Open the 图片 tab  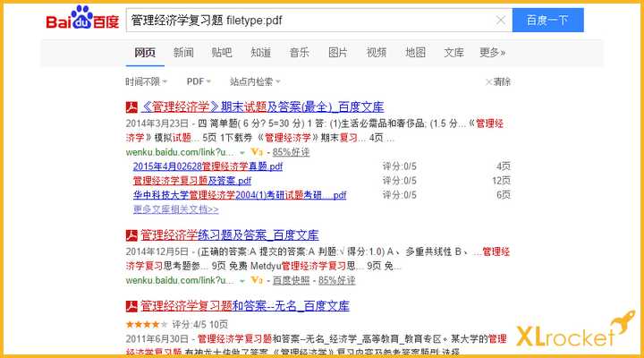click(337, 52)
